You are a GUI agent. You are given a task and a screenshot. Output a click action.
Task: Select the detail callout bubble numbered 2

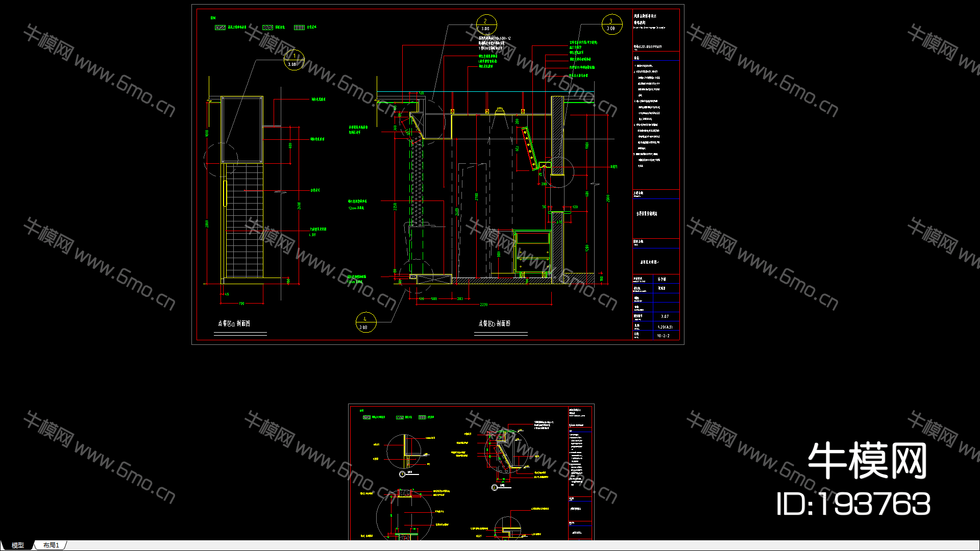[x=486, y=24]
